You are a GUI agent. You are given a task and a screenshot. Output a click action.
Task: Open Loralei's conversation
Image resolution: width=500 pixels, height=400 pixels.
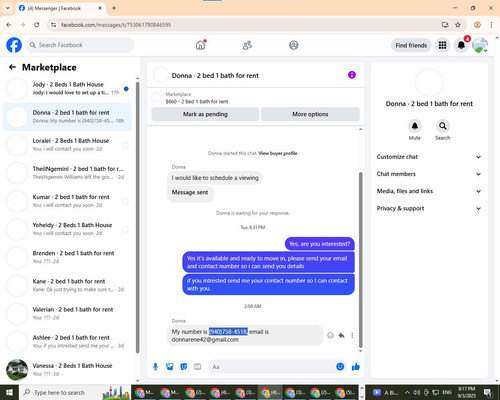(68, 145)
